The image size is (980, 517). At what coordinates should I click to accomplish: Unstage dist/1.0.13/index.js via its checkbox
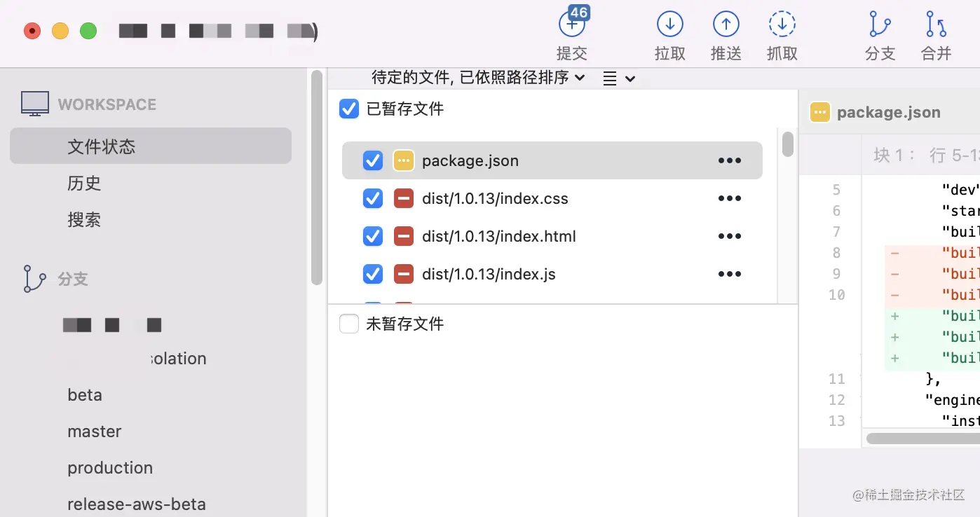[373, 274]
